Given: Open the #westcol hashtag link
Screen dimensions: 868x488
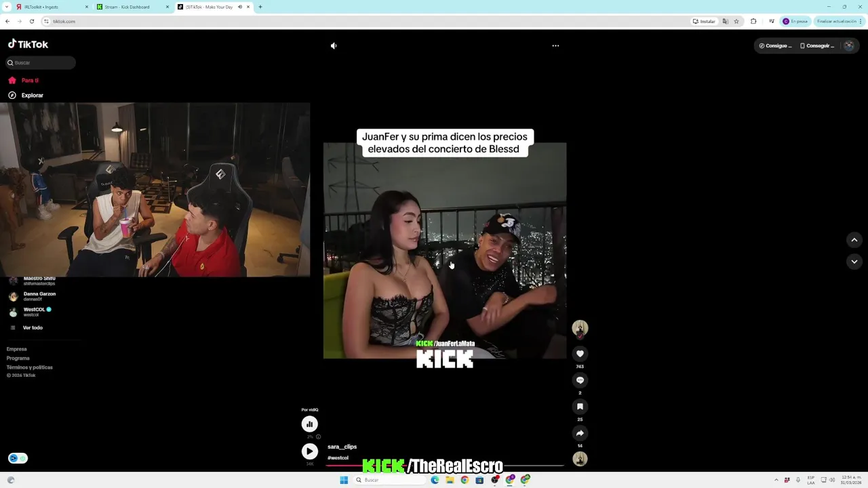Looking at the screenshot, I should pyautogui.click(x=338, y=458).
